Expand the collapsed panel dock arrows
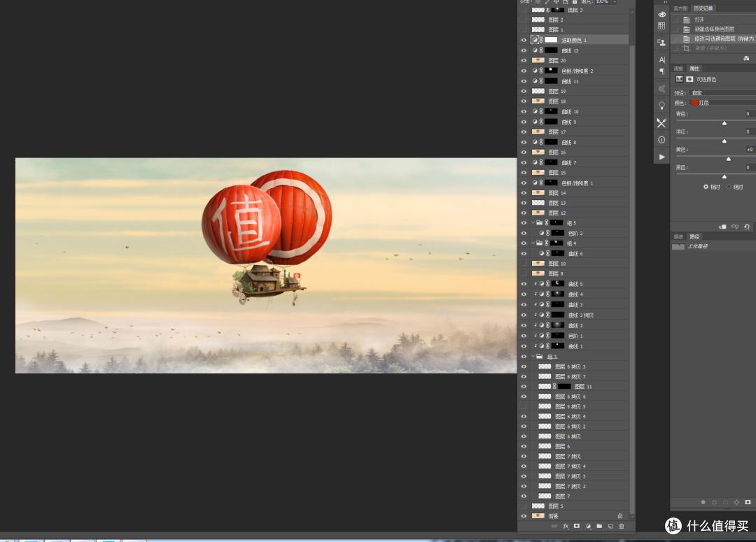Viewport: 756px width, 542px height. (666, 2)
